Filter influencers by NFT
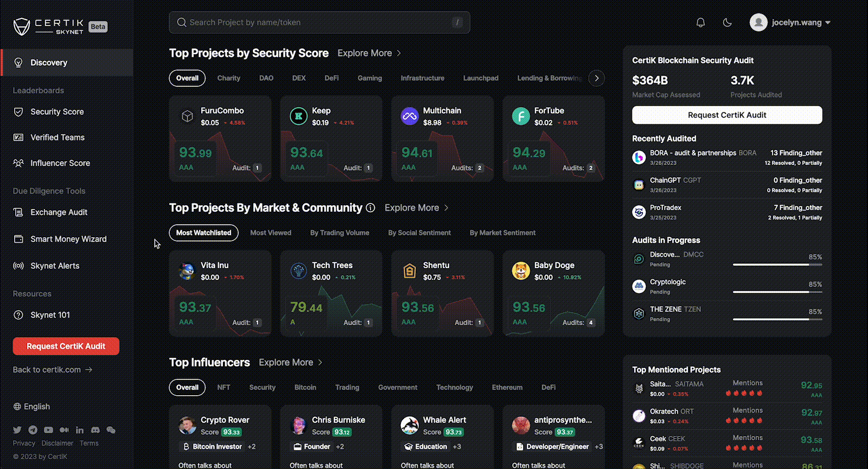The height and width of the screenshot is (469, 868). pos(224,388)
